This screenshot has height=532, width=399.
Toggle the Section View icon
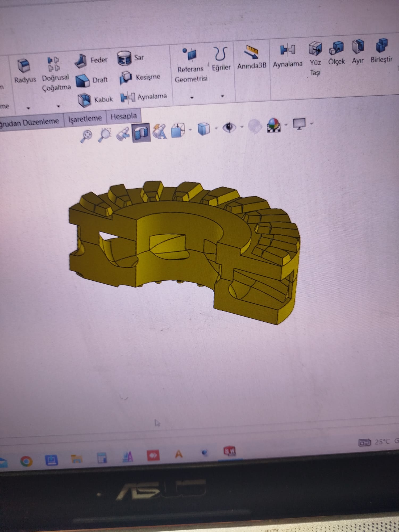141,132
